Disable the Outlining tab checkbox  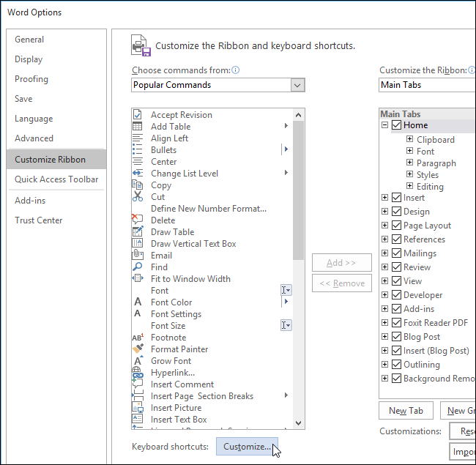396,365
